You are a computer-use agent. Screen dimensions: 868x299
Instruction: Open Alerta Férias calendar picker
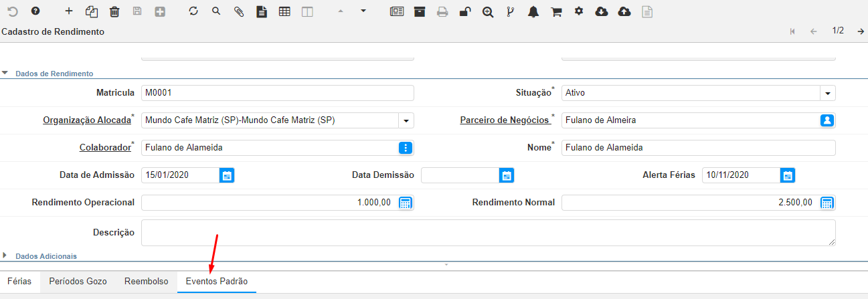[x=788, y=175]
